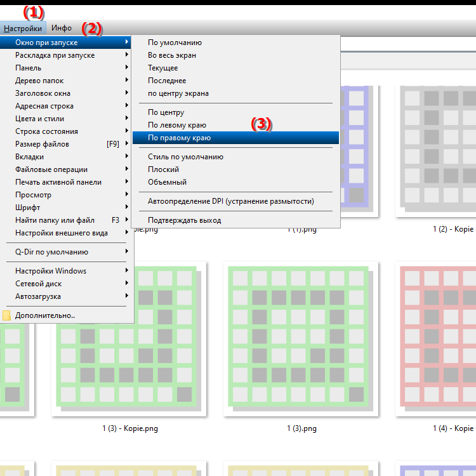Select thumbnail 1 (3).png
This screenshot has width=476, height=476.
(x=301, y=339)
